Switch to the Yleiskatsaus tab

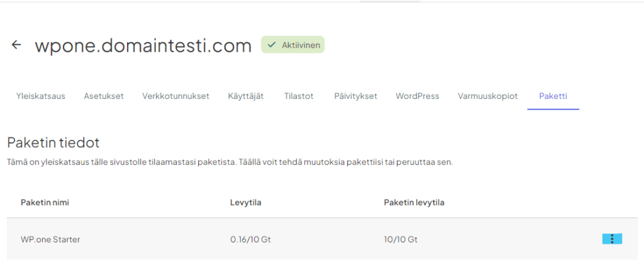(x=40, y=96)
